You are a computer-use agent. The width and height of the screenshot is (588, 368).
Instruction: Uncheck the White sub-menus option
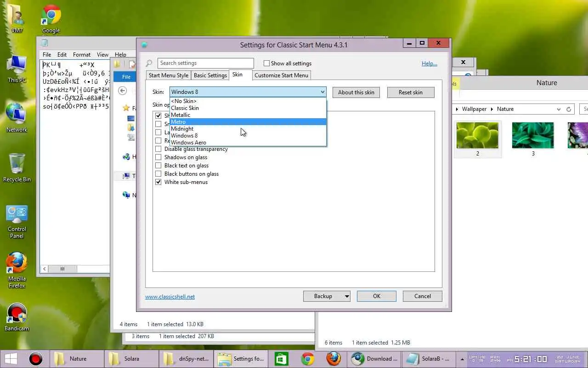click(158, 182)
